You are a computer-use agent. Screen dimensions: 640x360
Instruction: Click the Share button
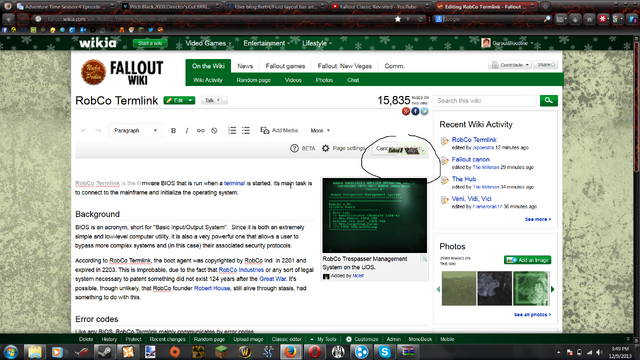point(545,65)
